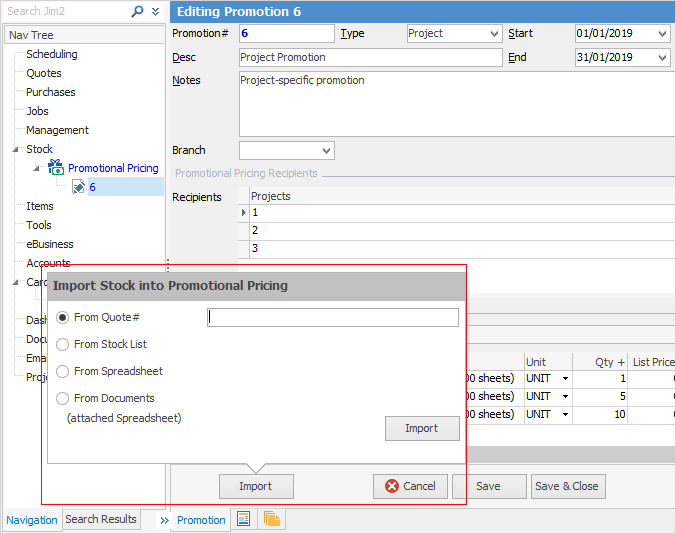Open the list view icon beside Promotion tab
This screenshot has height=534, width=676.
click(x=242, y=519)
